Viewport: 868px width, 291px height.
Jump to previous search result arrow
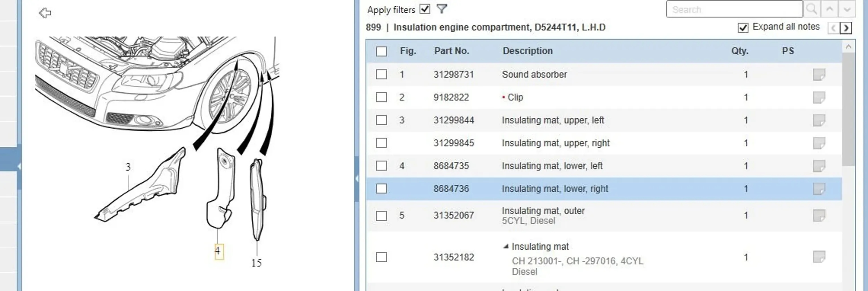click(x=829, y=9)
